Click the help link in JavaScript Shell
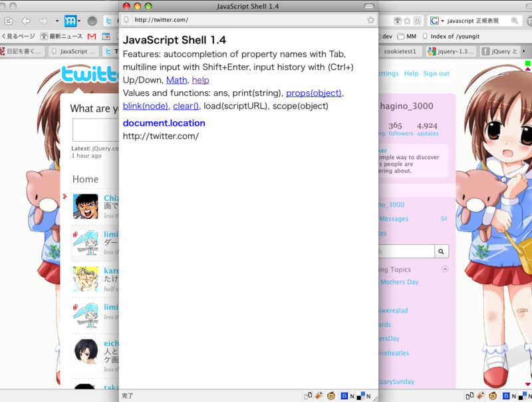The width and height of the screenshot is (532, 402). [201, 80]
